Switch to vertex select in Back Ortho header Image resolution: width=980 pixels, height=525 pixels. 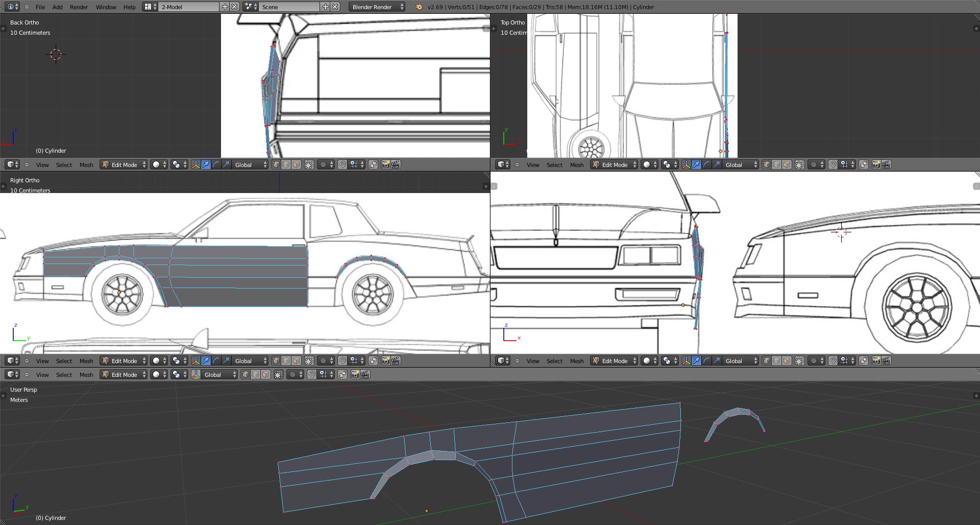coord(276,164)
